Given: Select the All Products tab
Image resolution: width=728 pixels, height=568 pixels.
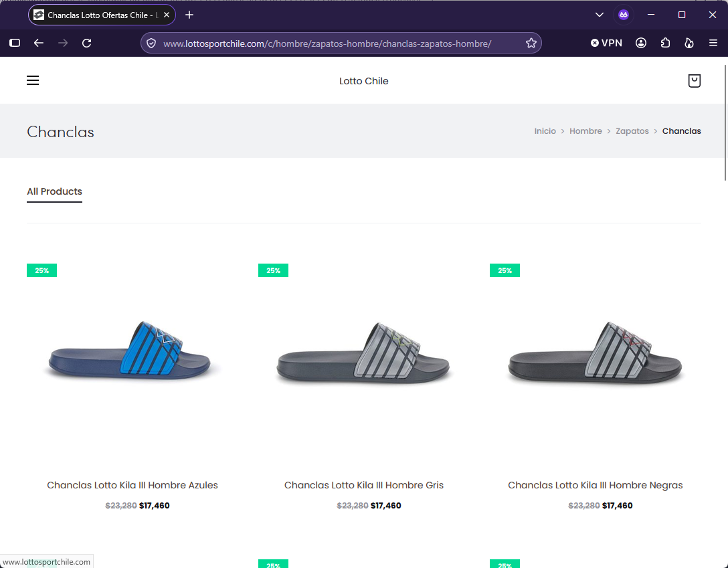Looking at the screenshot, I should click(x=54, y=191).
